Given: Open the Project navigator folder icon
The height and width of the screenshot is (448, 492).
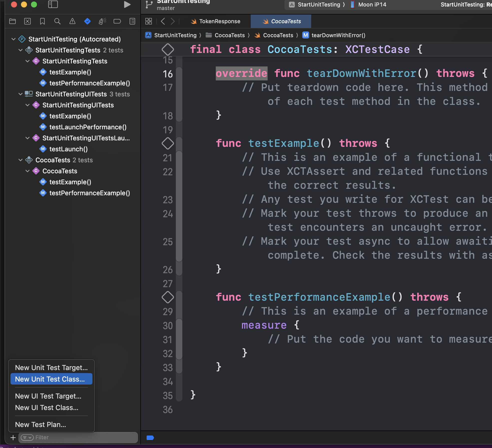Looking at the screenshot, I should coord(12,21).
